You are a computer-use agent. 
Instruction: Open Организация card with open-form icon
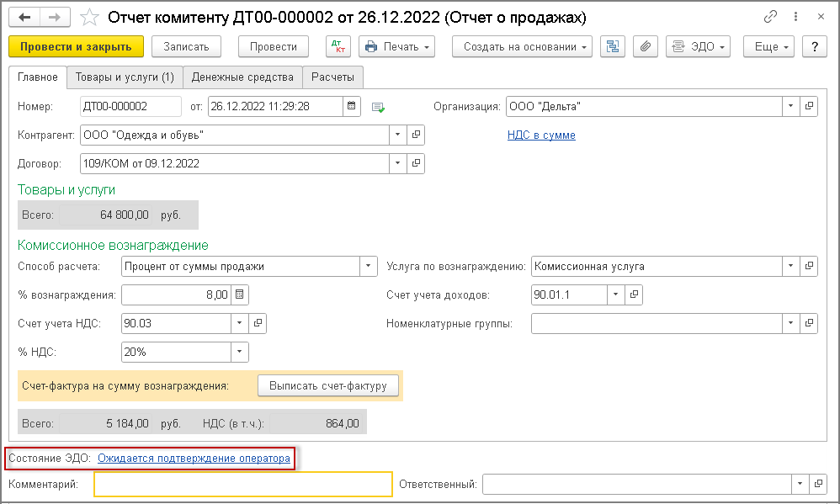809,106
